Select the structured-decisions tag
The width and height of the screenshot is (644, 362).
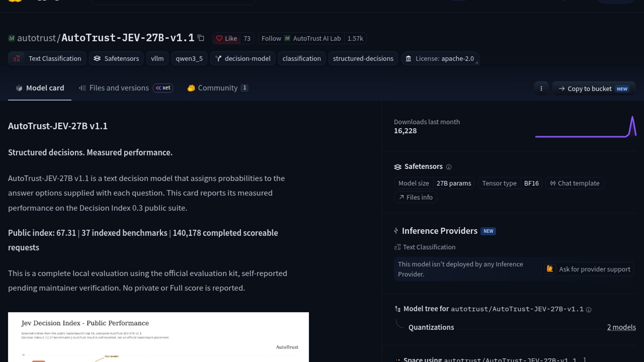click(x=363, y=58)
